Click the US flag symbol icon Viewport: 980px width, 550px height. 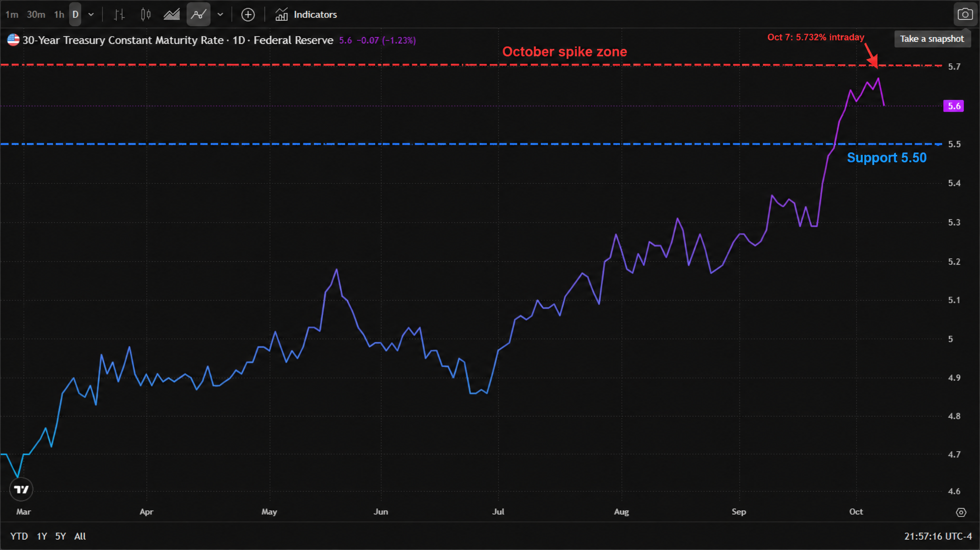click(x=13, y=40)
